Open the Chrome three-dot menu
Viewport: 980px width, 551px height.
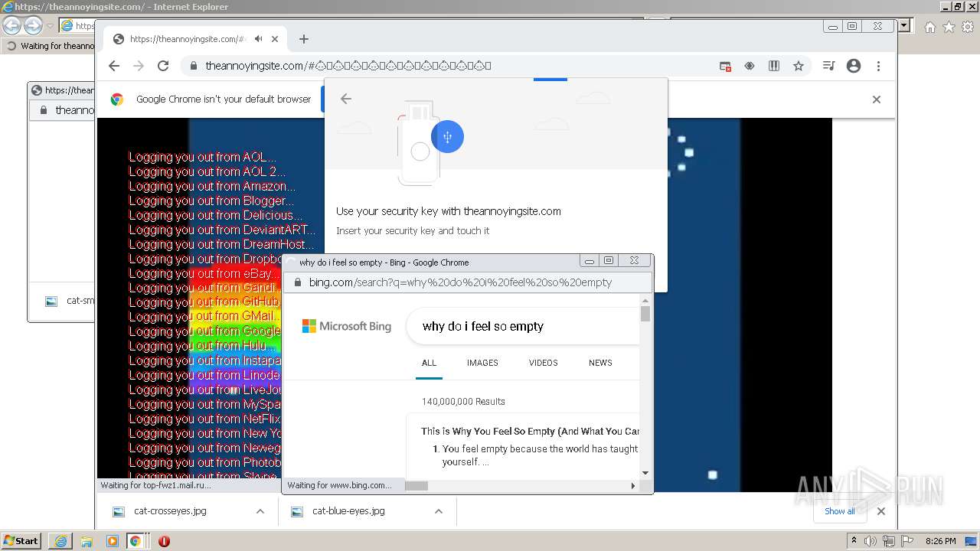pos(879,66)
